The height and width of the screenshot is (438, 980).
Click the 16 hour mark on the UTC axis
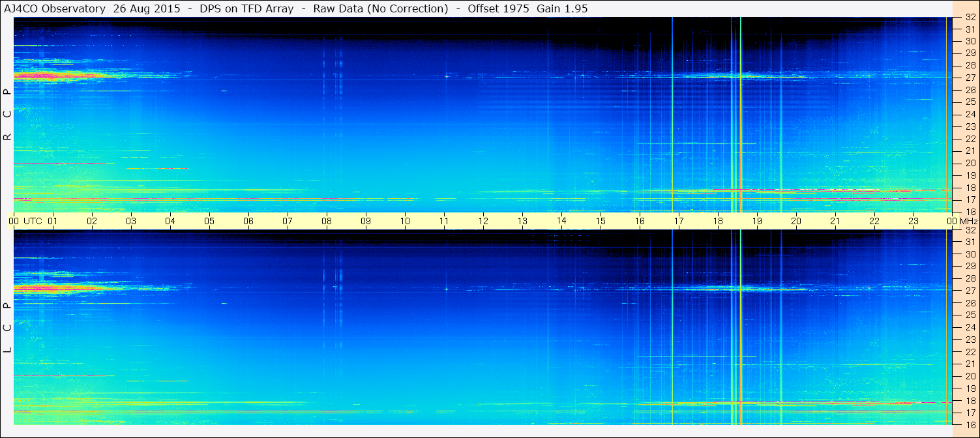640,221
